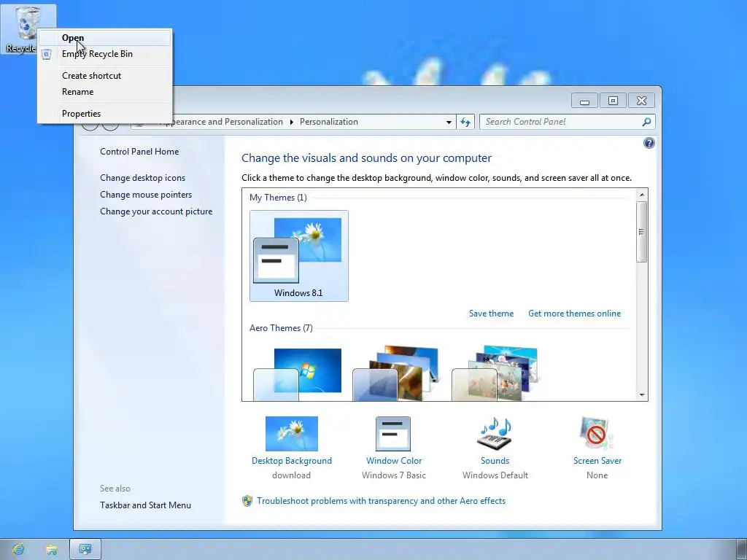Open the Control Panel help icon
This screenshot has height=560, width=747.
649,143
